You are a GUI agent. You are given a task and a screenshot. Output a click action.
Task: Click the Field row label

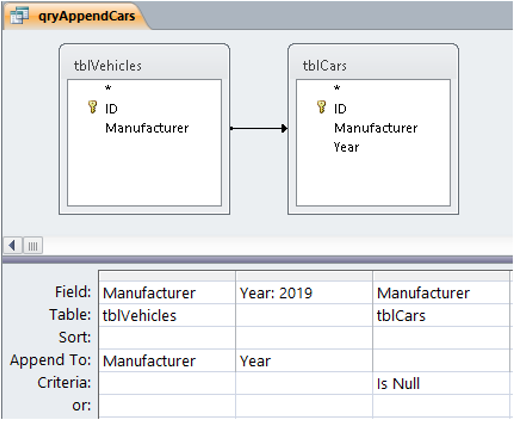tap(73, 292)
